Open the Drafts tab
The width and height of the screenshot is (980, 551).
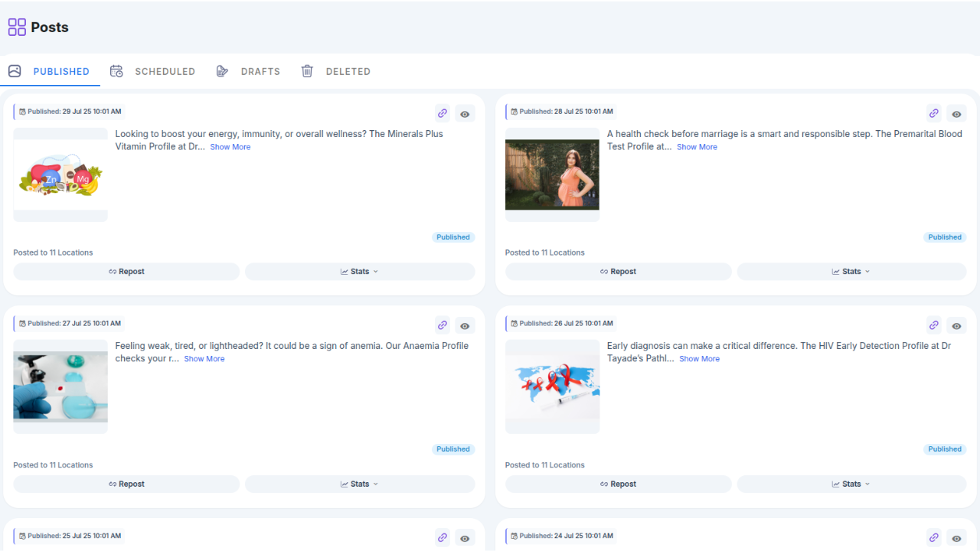[260, 71]
